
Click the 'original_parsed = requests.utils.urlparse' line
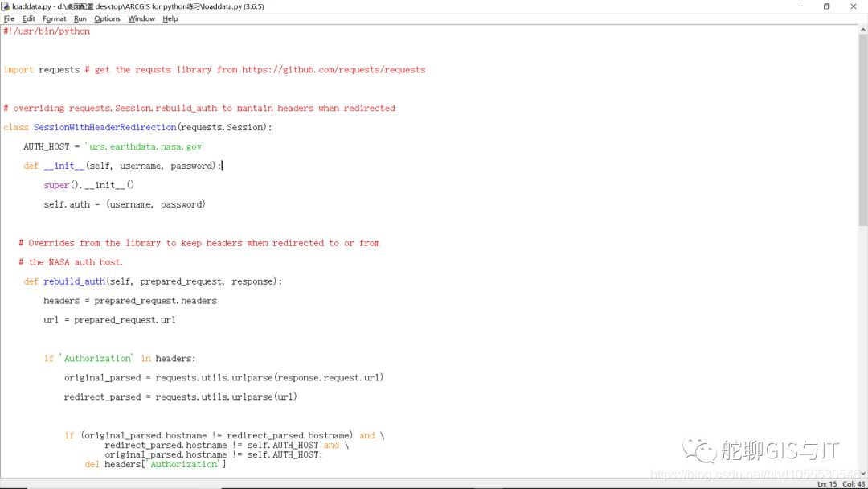223,378
